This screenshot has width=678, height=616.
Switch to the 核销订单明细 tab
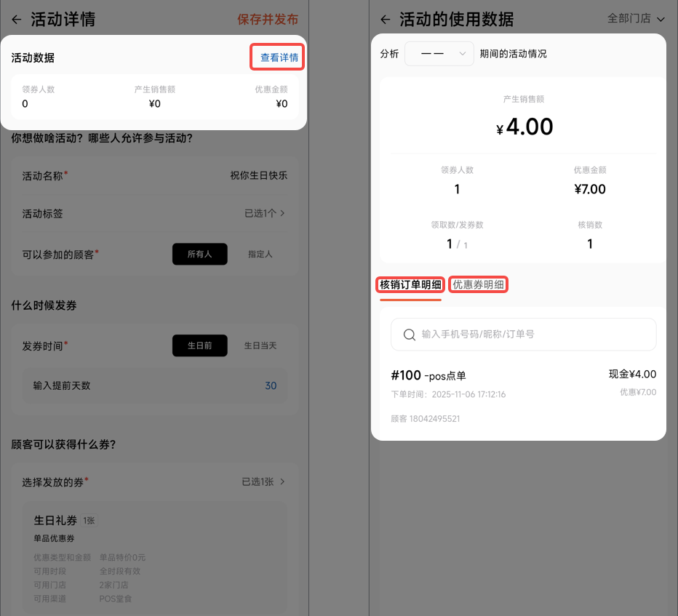(410, 284)
